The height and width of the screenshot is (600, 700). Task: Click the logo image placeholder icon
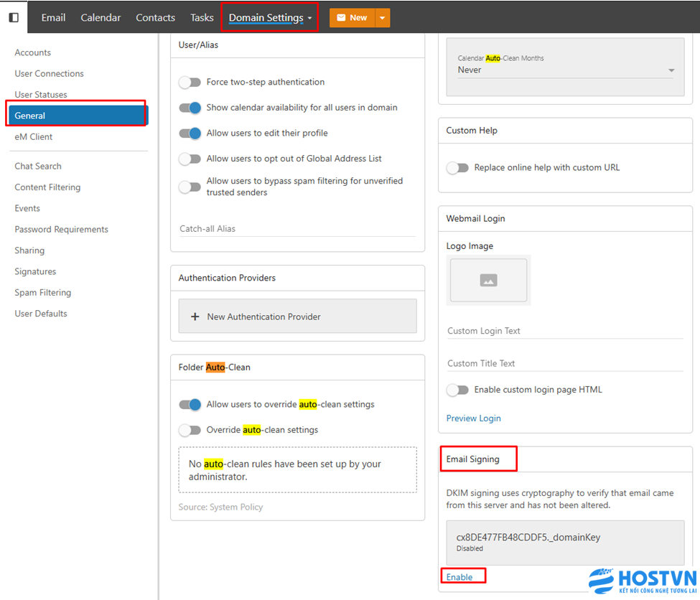coord(488,281)
